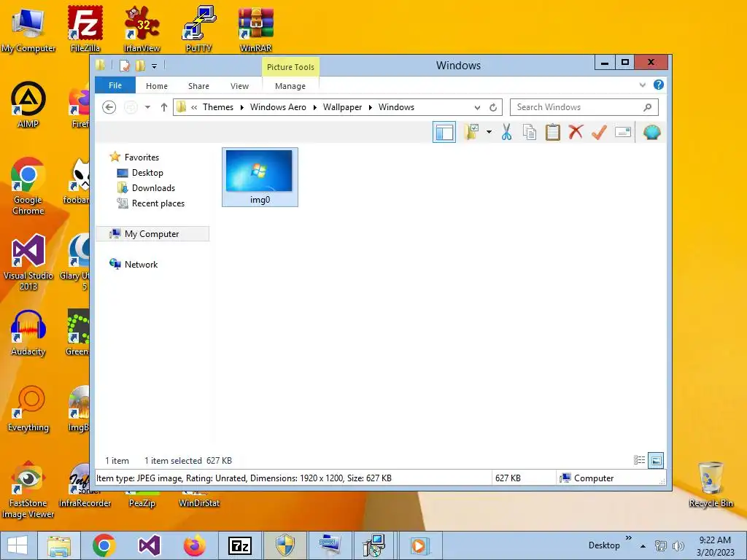
Task: Expand the ribbon with the chevron arrow
Action: pyautogui.click(x=643, y=85)
